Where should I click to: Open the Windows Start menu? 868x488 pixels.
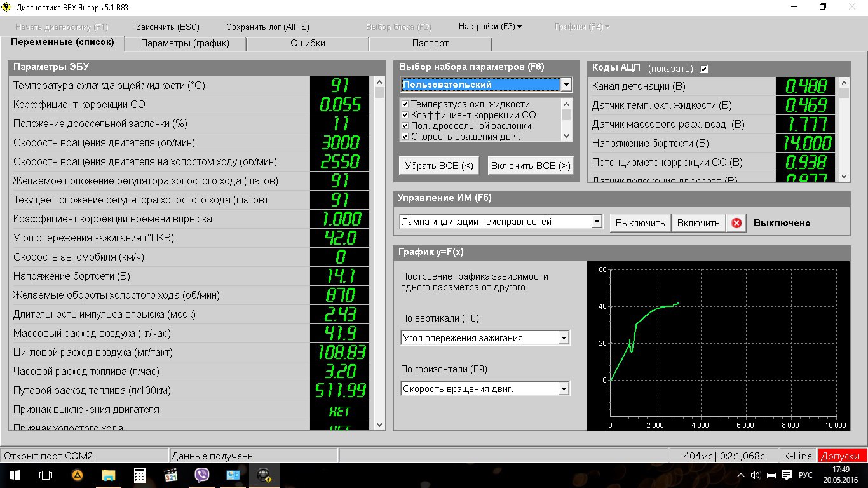click(15, 475)
